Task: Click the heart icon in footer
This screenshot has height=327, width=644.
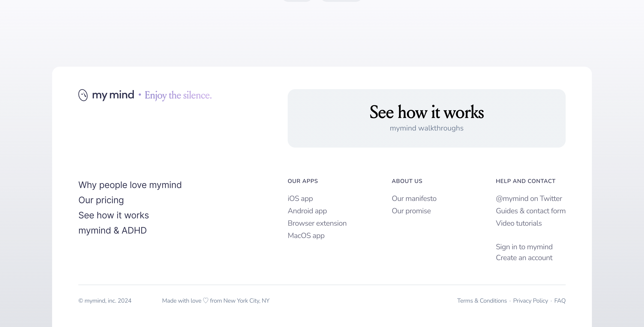Action: pos(205,301)
